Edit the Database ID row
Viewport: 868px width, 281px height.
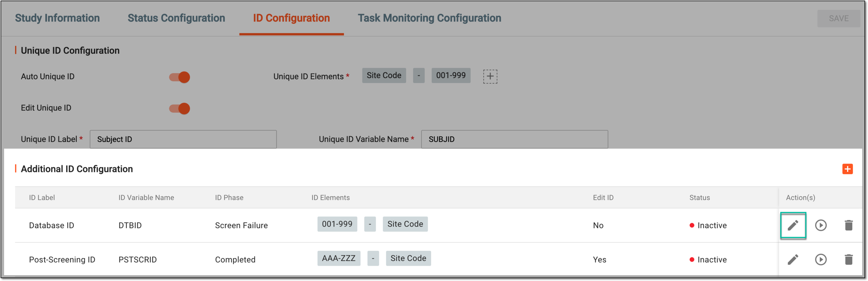(793, 225)
